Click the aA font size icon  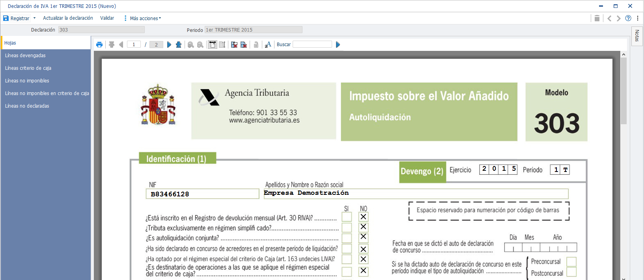pyautogui.click(x=268, y=45)
